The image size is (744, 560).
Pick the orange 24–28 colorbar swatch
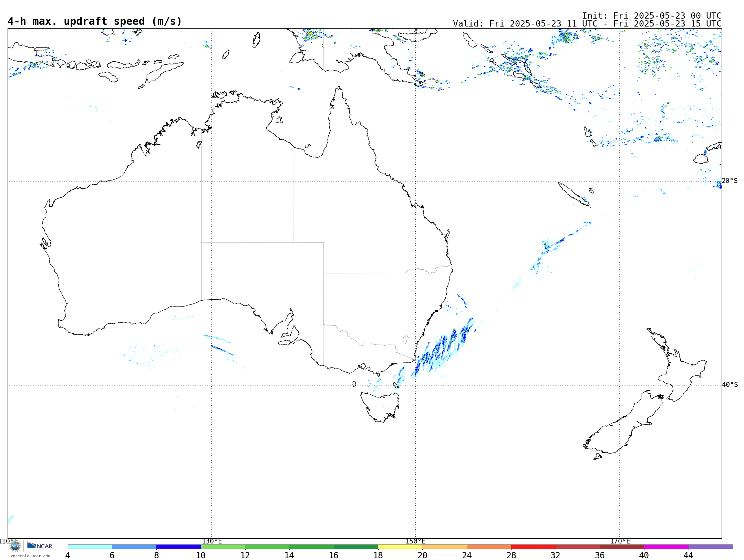coord(489,547)
